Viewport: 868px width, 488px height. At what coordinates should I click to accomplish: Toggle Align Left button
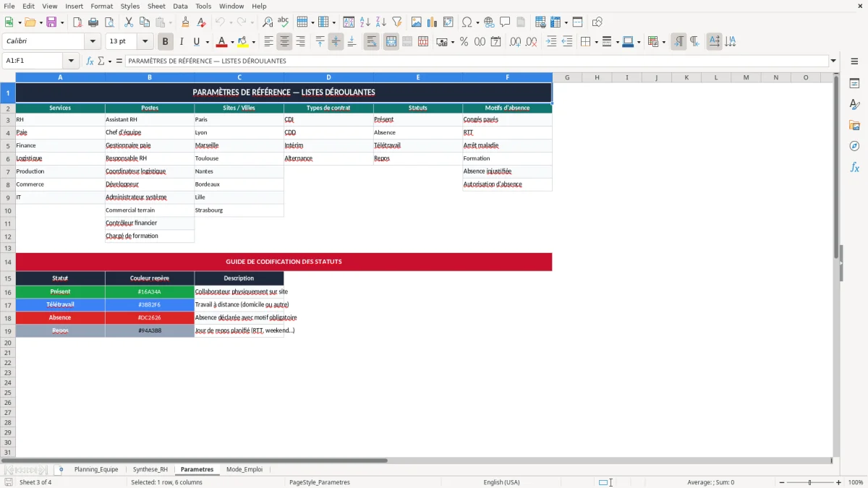[269, 42]
